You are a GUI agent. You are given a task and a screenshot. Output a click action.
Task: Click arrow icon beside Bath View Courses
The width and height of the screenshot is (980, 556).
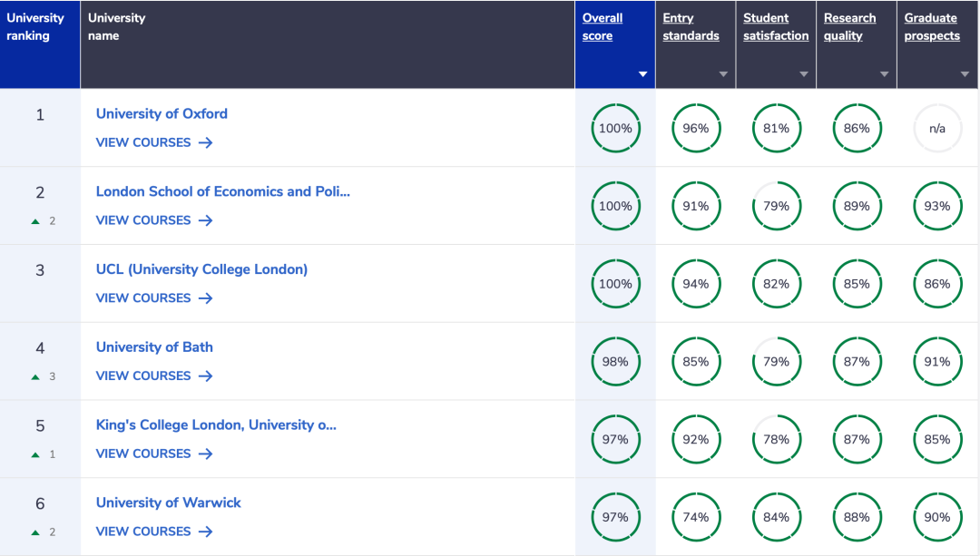(206, 376)
